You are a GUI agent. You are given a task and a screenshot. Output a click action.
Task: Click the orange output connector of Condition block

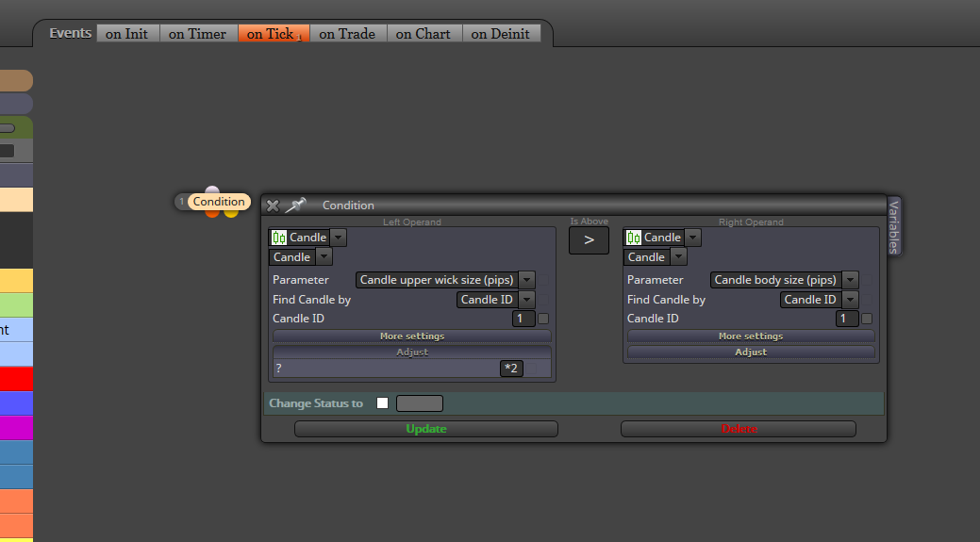[x=212, y=214]
